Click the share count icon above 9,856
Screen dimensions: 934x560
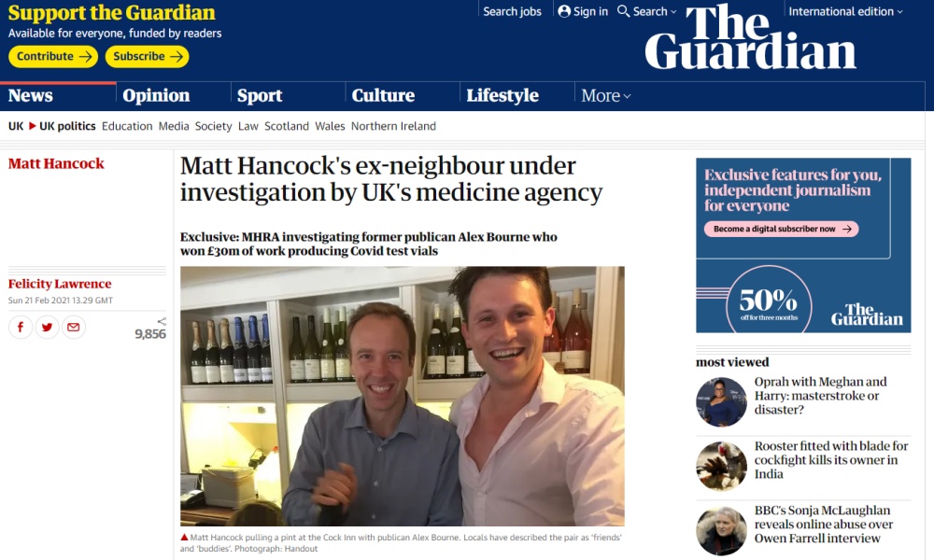[x=162, y=321]
